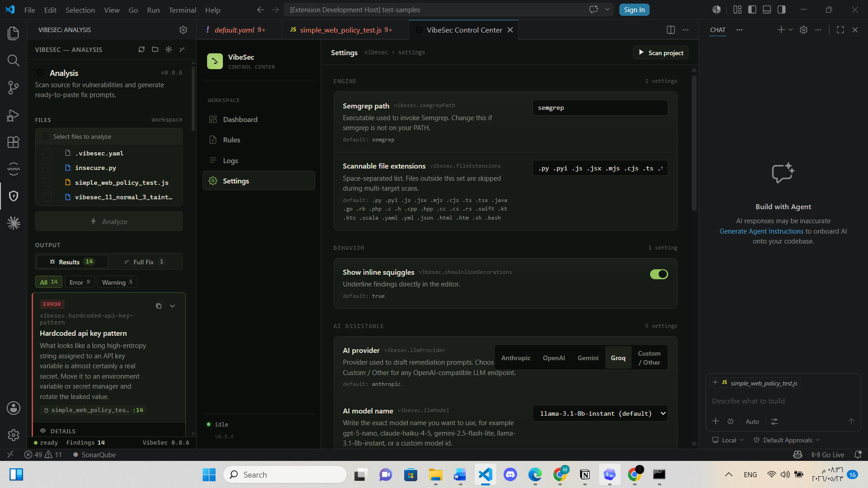Open Rules in VibeSec workspace nav
868x488 pixels.
tap(259, 140)
